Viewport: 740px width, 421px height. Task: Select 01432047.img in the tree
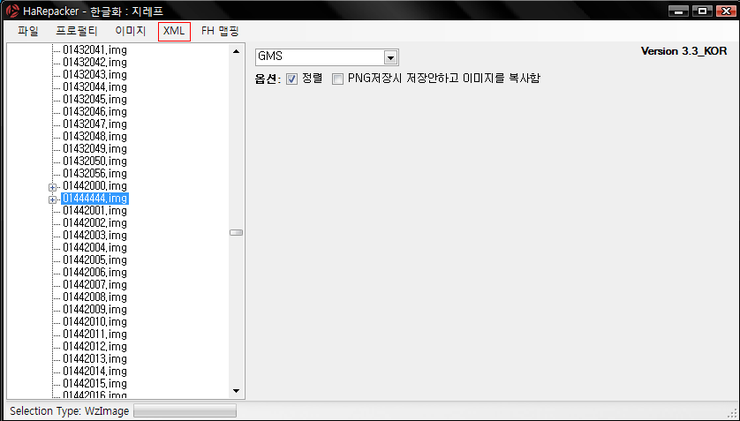click(95, 124)
